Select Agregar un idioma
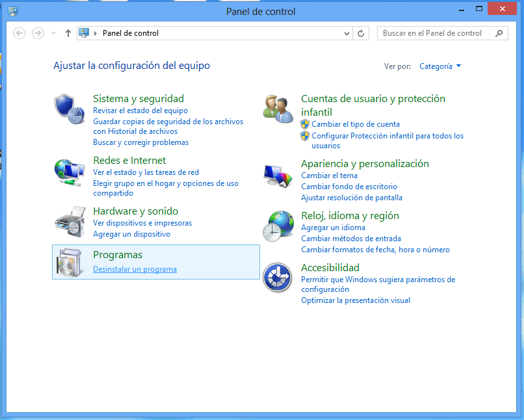Screen dimensions: 524x420 point(333,228)
